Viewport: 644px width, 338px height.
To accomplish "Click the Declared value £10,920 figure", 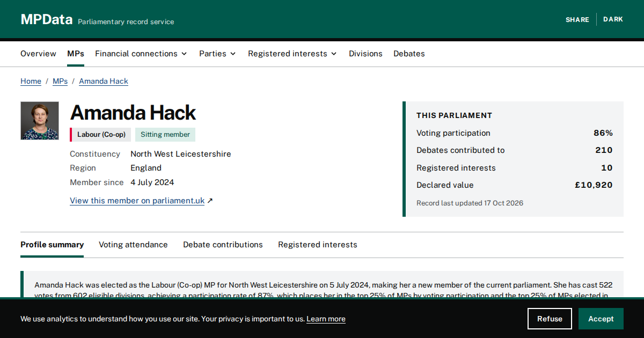I will pyautogui.click(x=594, y=185).
